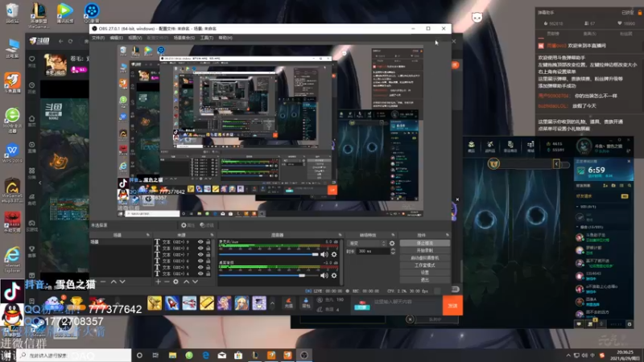The width and height of the screenshot is (644, 362).
Task: Open 战利品 loot icon in League client
Action: coord(490,146)
